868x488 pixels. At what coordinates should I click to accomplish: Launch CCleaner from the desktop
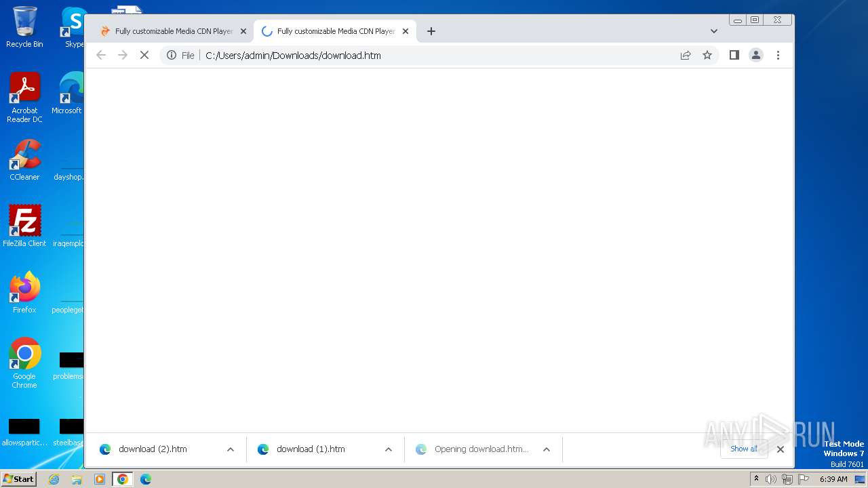[x=24, y=160]
